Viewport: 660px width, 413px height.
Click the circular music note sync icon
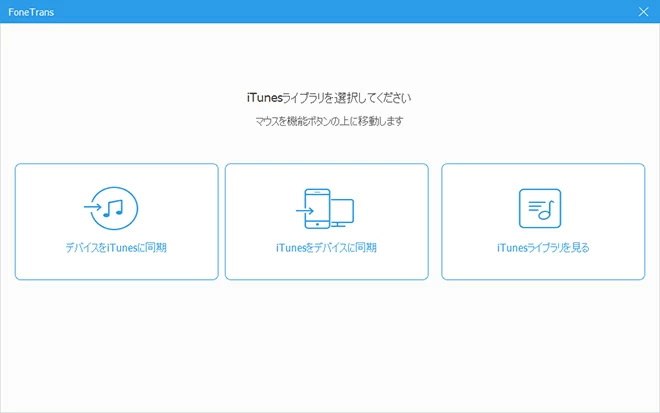[x=113, y=208]
